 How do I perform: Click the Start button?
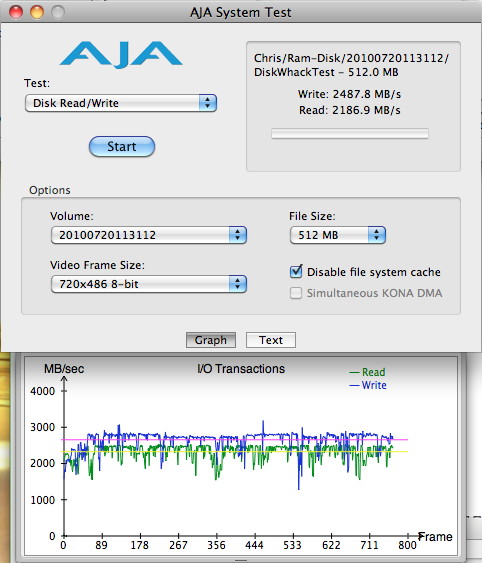(122, 146)
